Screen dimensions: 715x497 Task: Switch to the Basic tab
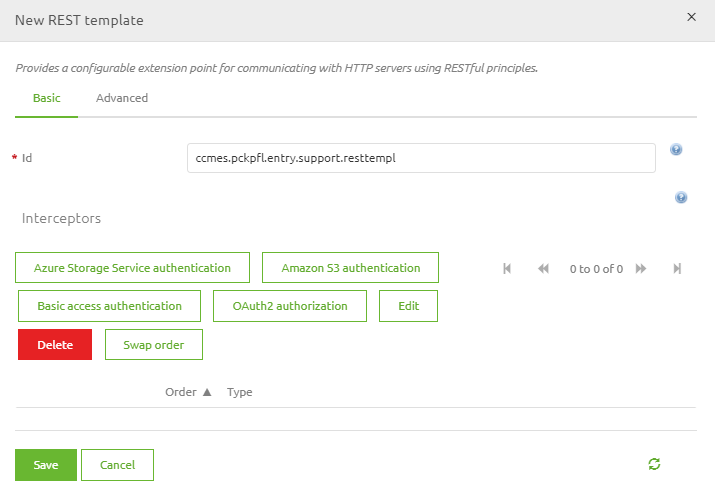click(x=47, y=98)
